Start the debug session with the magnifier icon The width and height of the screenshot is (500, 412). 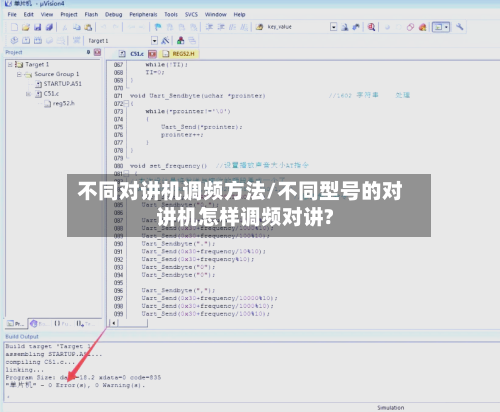371,27
